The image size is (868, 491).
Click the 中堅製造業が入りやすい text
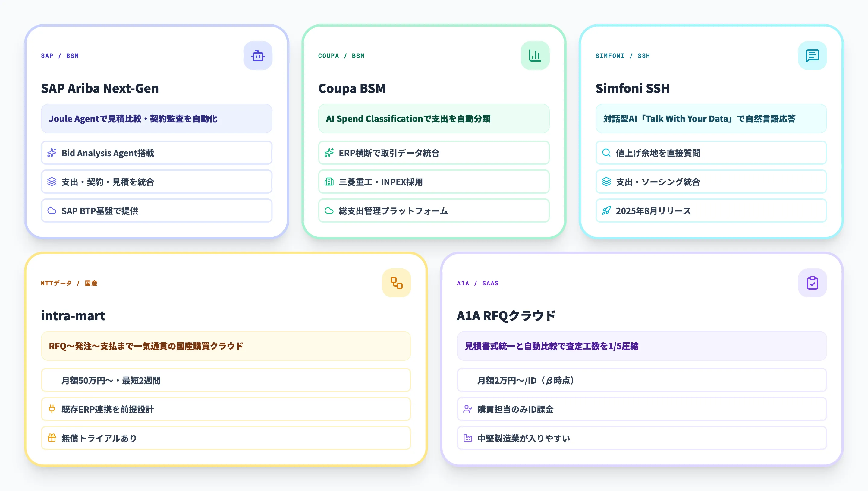point(524,439)
